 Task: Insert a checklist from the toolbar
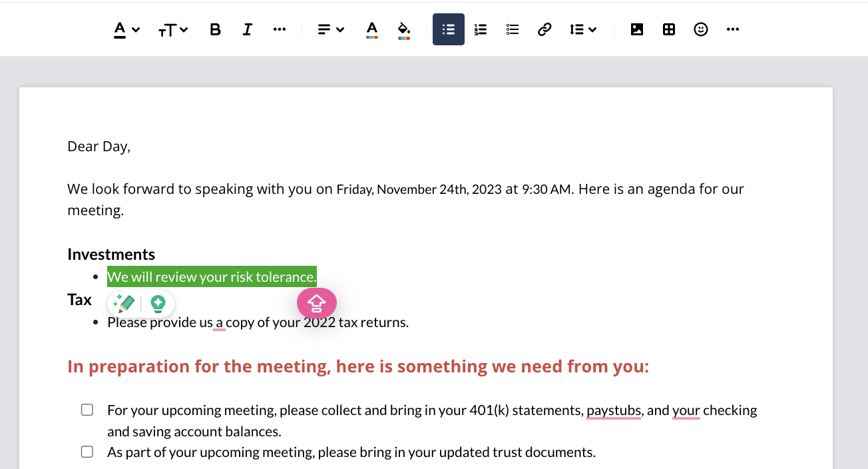pos(513,29)
